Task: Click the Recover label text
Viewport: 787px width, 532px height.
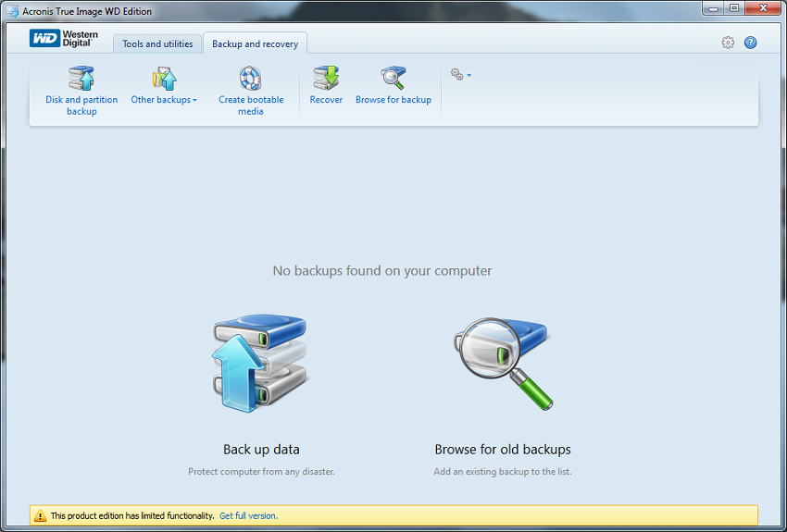Action: [326, 99]
